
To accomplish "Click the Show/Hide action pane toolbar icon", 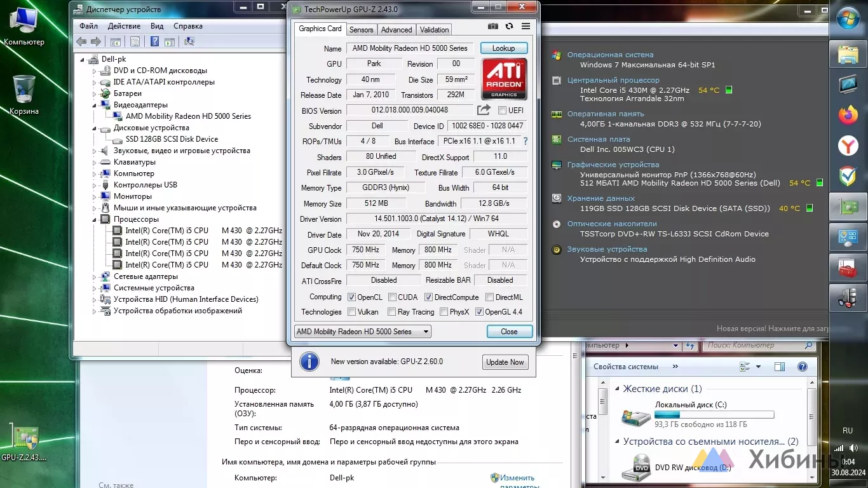I will (x=170, y=42).
